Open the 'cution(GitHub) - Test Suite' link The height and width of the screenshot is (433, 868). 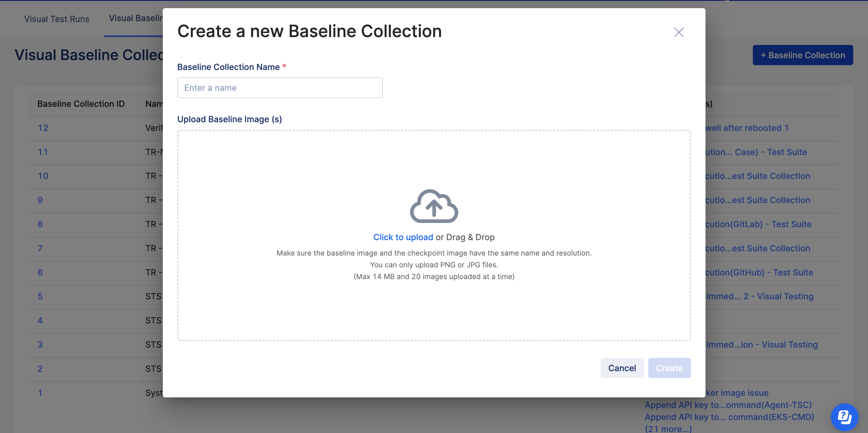tap(759, 272)
